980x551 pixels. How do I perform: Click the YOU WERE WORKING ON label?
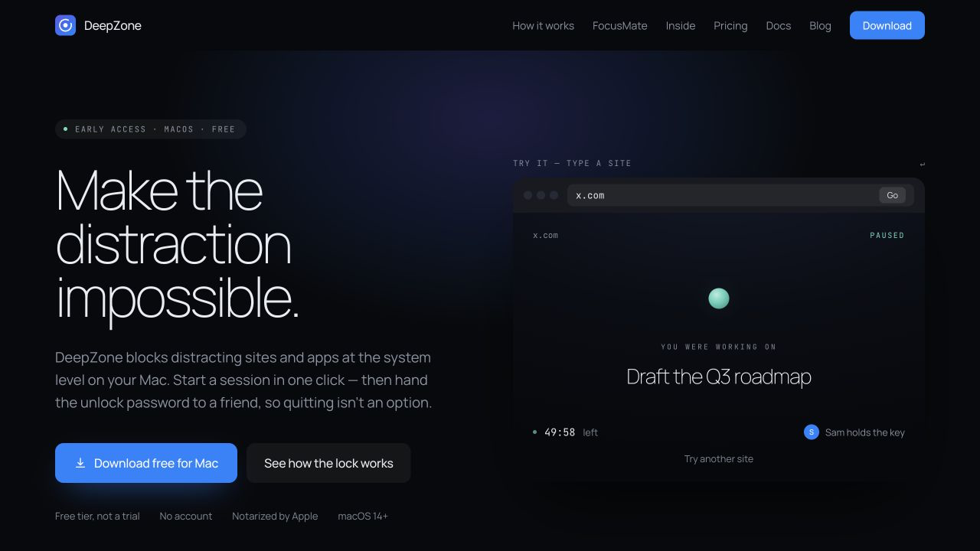[x=719, y=347]
